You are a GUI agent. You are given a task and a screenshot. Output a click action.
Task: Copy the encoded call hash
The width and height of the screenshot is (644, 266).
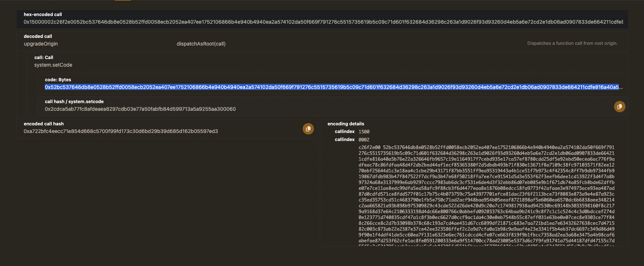[308, 129]
